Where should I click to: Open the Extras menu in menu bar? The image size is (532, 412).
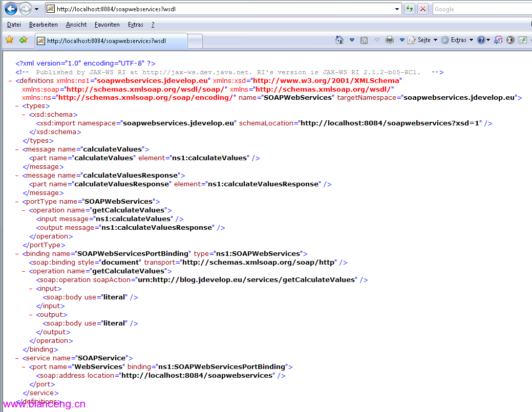pos(135,25)
